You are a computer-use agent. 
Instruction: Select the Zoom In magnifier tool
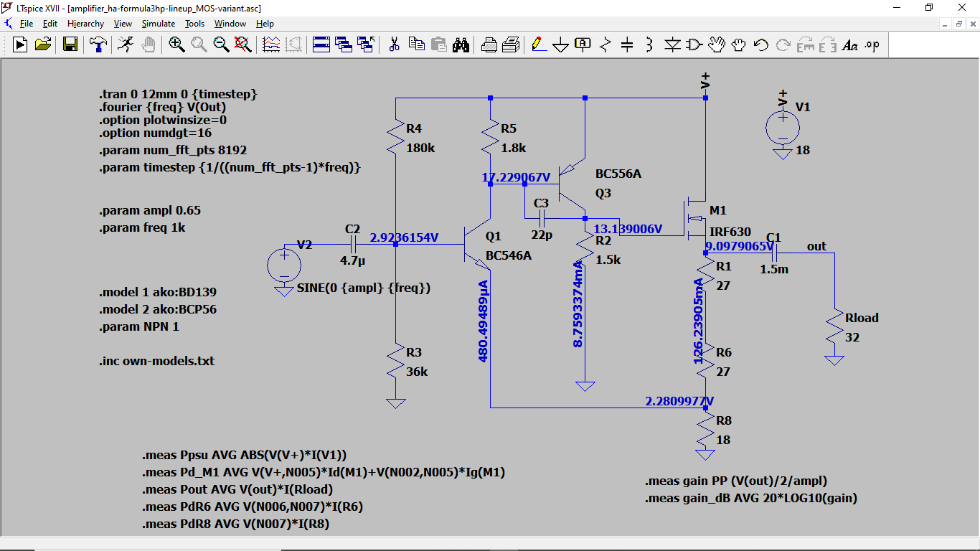(176, 44)
